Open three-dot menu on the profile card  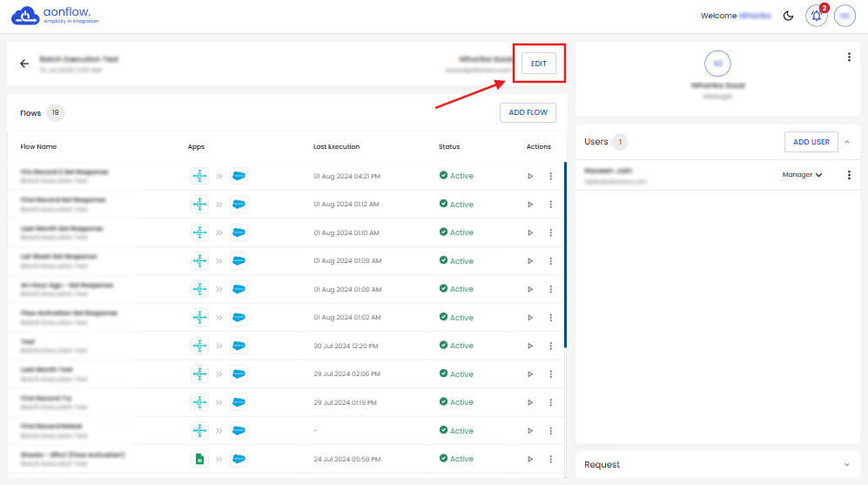point(849,57)
